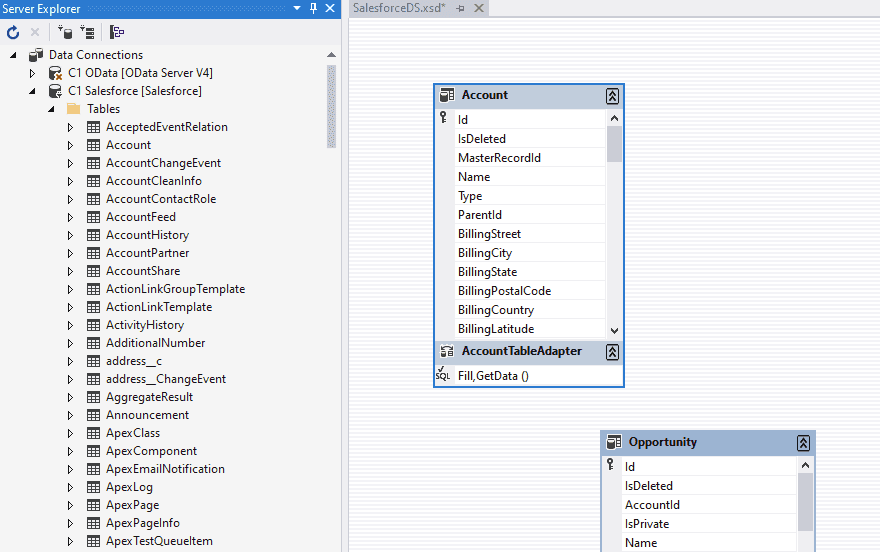Collapse the AccountTableAdapter section
The height and width of the screenshot is (552, 880).
pos(612,352)
